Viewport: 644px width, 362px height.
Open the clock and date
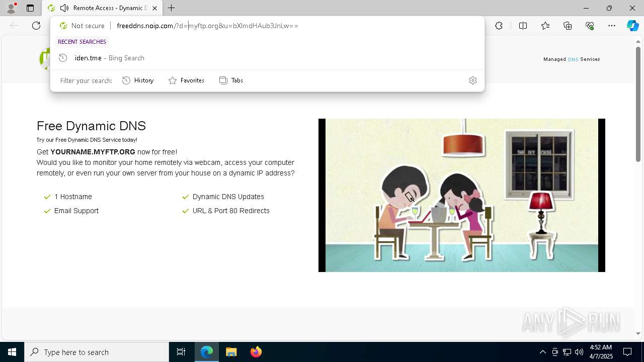coord(601,352)
